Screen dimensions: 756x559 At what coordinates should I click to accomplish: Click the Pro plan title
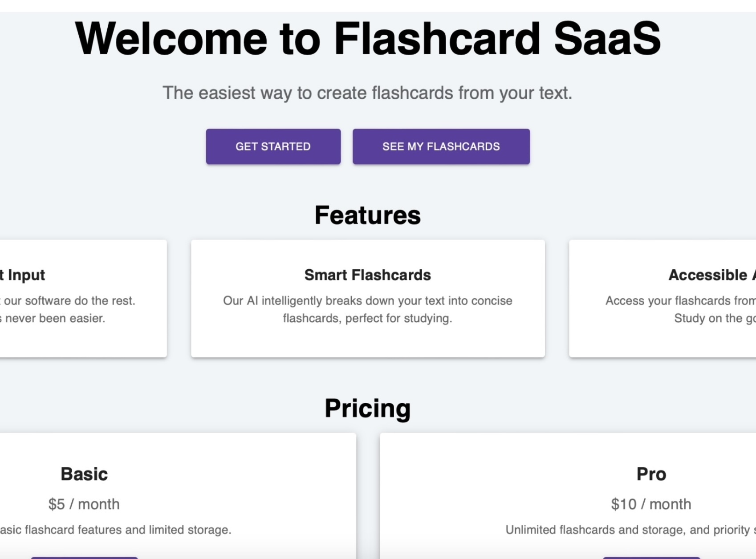click(x=651, y=474)
